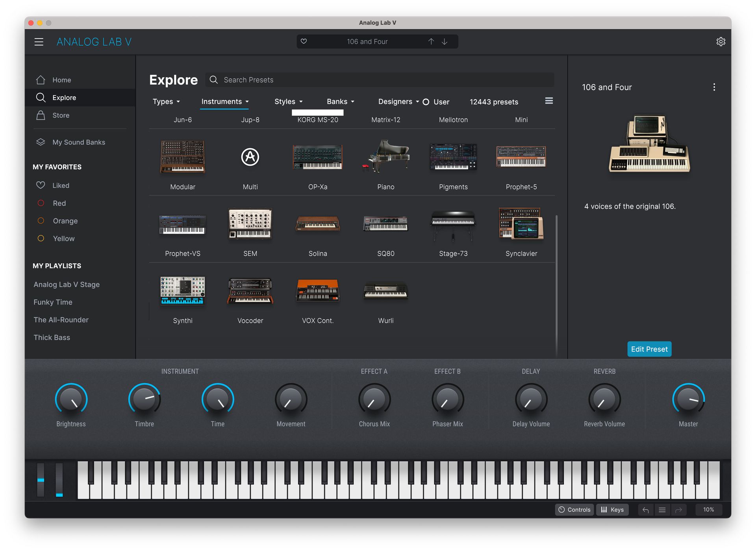Image resolution: width=756 pixels, height=551 pixels.
Task: Click the redo arrow icon
Action: point(678,510)
